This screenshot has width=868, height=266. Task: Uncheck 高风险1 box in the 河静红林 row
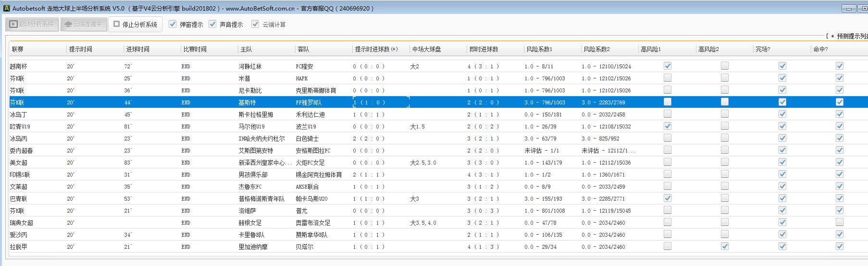668,66
